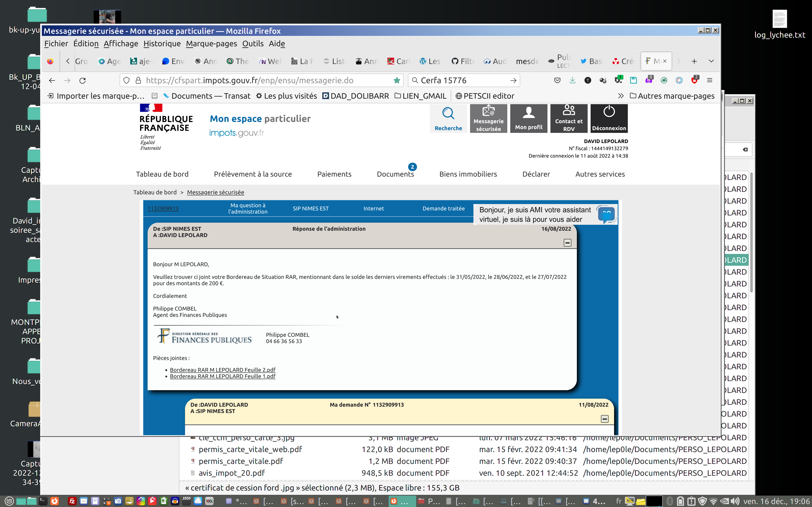Collapse the 11/08/2022 demande message
The image size is (812, 507).
tap(604, 419)
